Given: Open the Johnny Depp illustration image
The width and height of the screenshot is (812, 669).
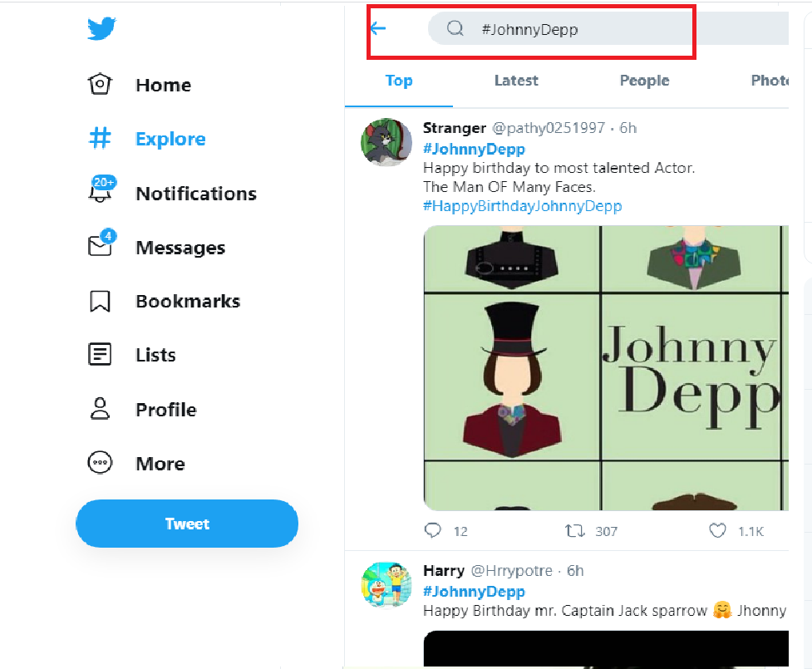Looking at the screenshot, I should tap(606, 368).
